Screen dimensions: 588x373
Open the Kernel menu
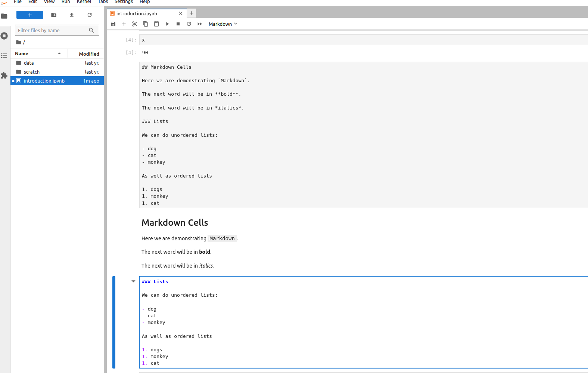coord(84,2)
